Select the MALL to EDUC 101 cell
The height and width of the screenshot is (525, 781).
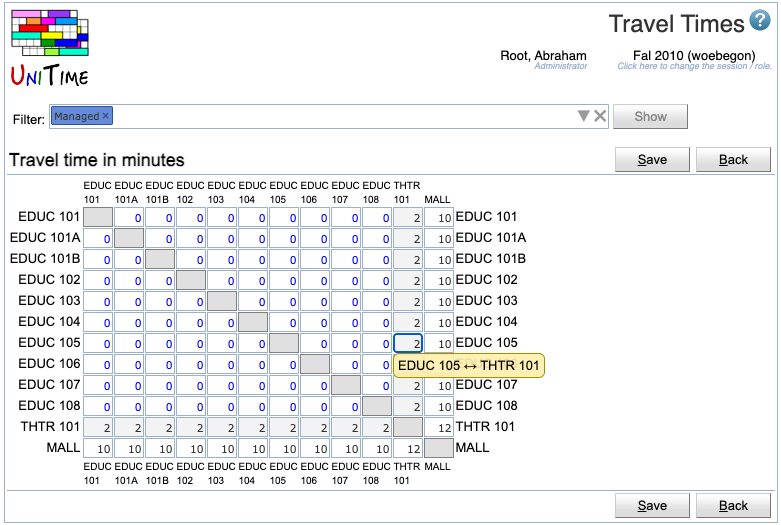click(98, 448)
